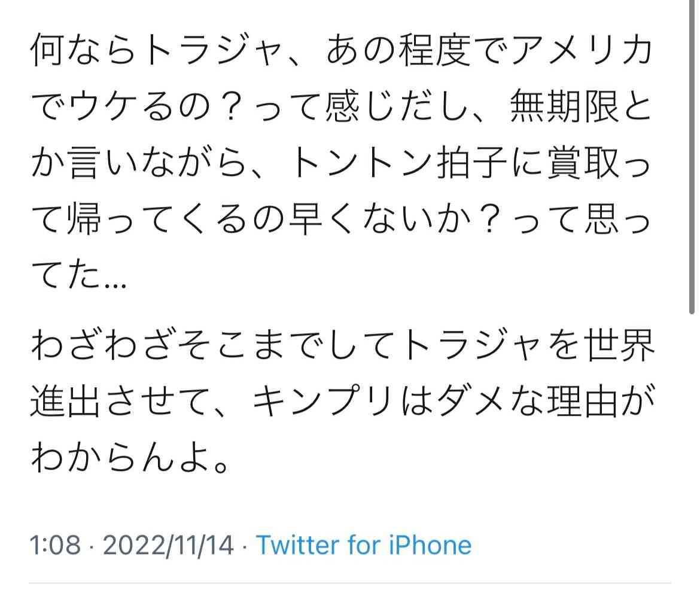Click the 2022/11/14 tweet date
The height and width of the screenshot is (596, 700).
click(168, 545)
